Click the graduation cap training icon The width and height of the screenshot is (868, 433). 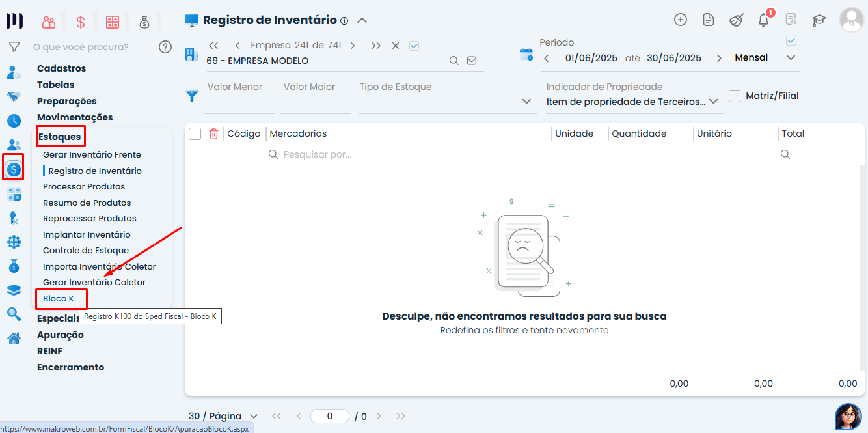coord(819,20)
